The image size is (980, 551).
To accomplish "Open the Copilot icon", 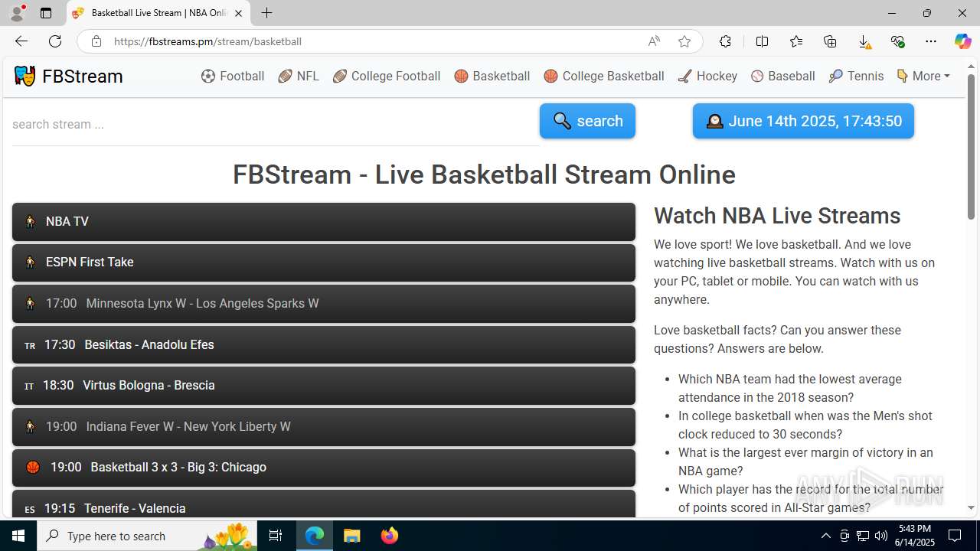I will [x=963, y=41].
